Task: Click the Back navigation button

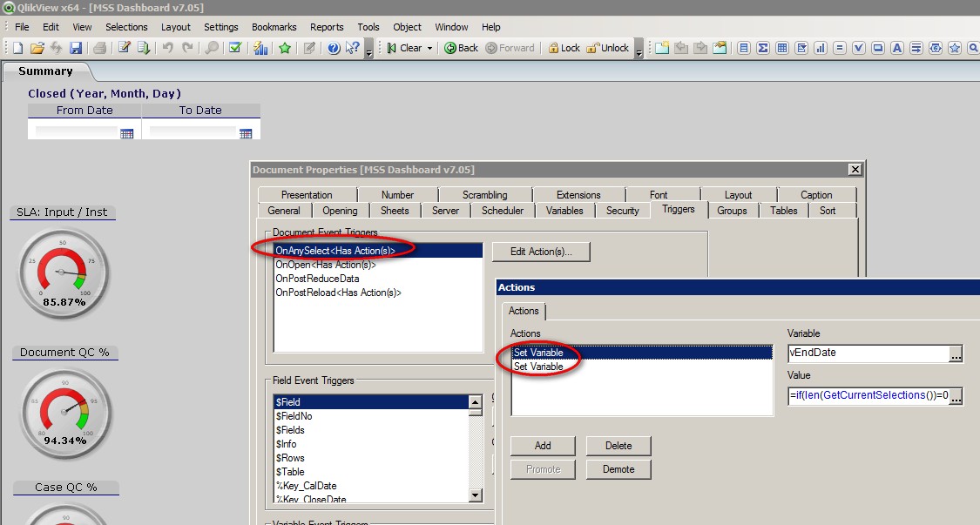Action: [x=461, y=48]
